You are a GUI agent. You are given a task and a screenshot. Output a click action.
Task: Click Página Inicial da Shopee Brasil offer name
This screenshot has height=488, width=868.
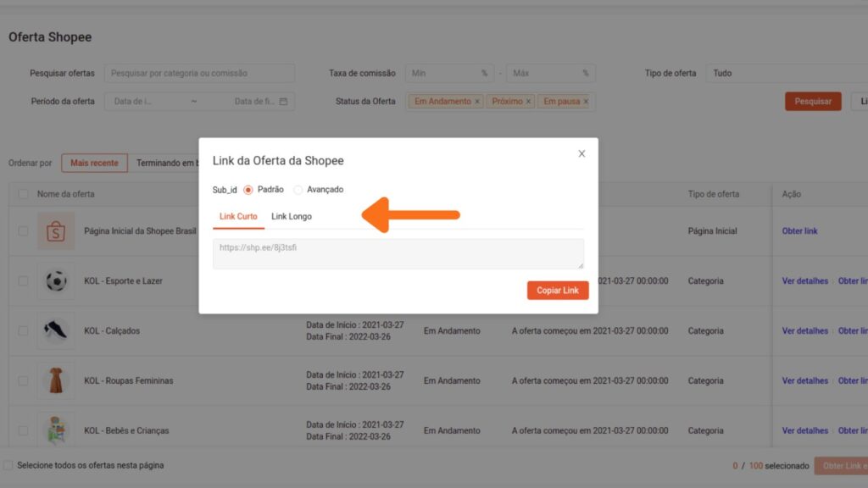[140, 230]
